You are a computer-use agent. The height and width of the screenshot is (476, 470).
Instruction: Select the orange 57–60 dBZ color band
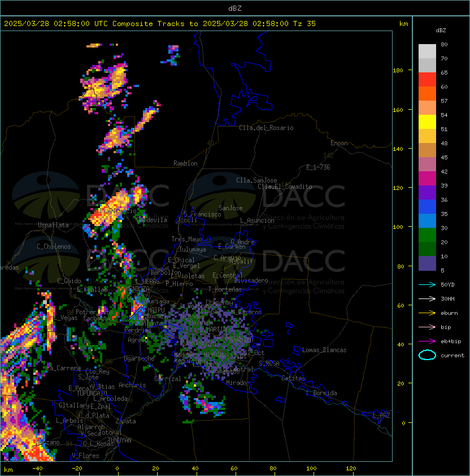coord(427,93)
